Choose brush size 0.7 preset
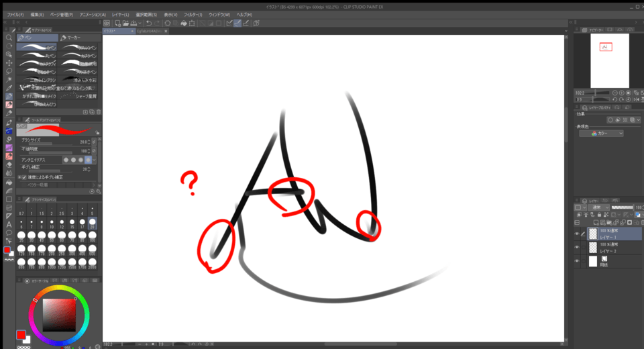Viewport: 644px width, 349px height. 21,211
